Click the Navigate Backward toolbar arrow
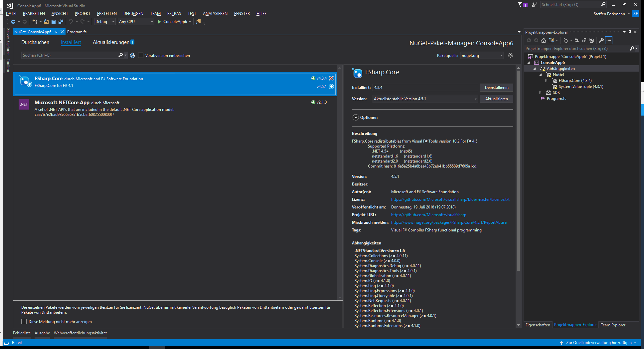 point(13,22)
